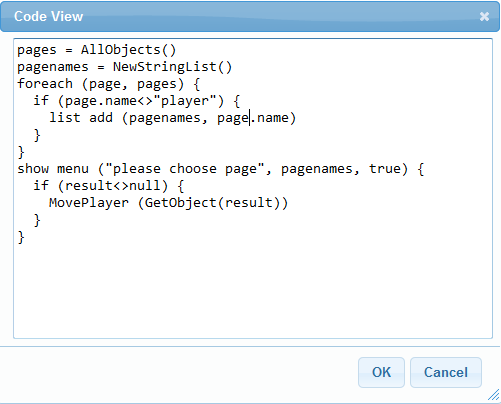
Task: Click the 'show menu' keyword
Action: 53,169
